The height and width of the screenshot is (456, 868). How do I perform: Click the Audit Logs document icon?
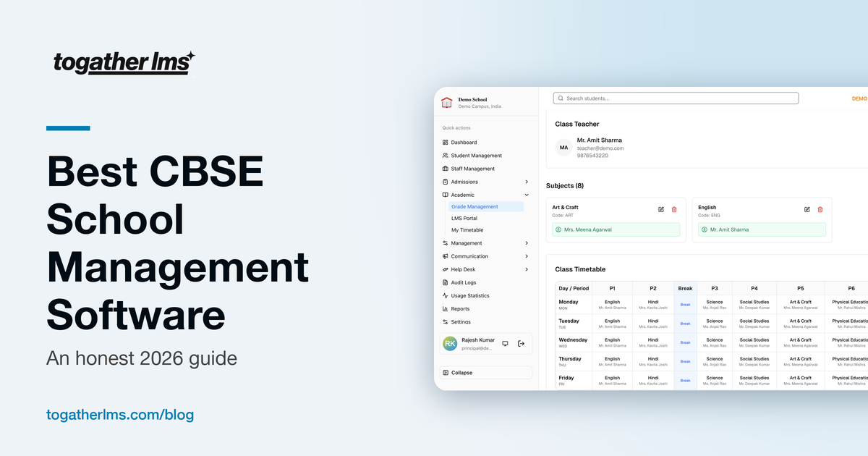(x=445, y=282)
